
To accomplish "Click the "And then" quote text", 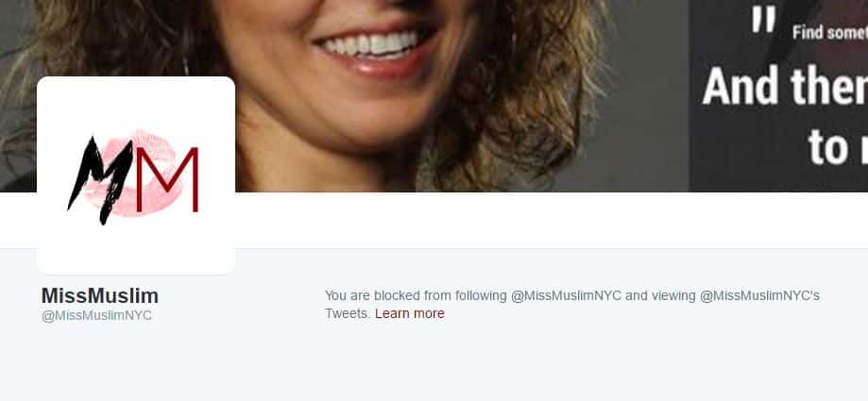I will tap(785, 86).
